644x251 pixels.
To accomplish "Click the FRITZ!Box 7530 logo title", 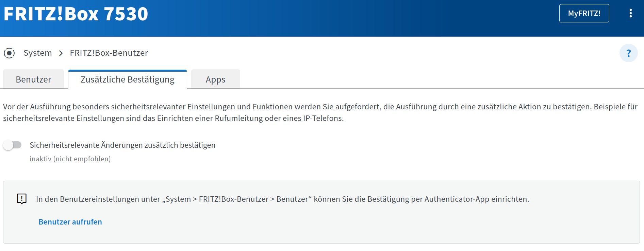I will pyautogui.click(x=76, y=14).
